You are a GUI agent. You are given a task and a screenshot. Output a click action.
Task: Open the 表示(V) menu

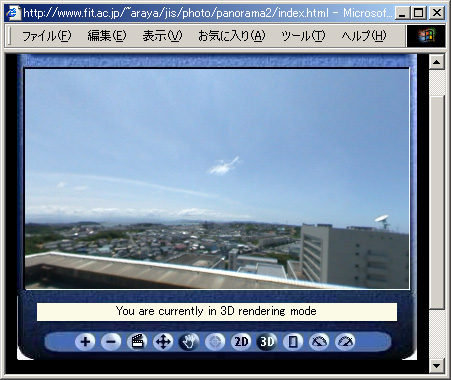162,36
